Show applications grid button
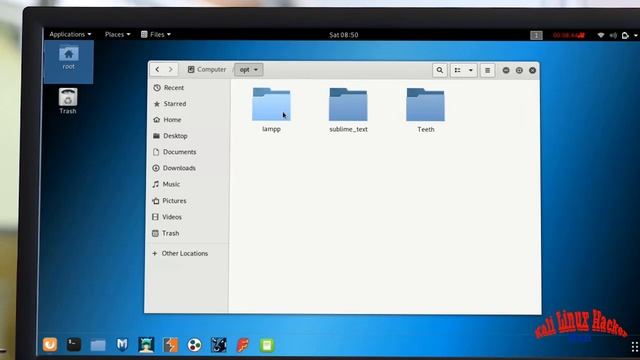The image size is (640, 360). [x=635, y=347]
